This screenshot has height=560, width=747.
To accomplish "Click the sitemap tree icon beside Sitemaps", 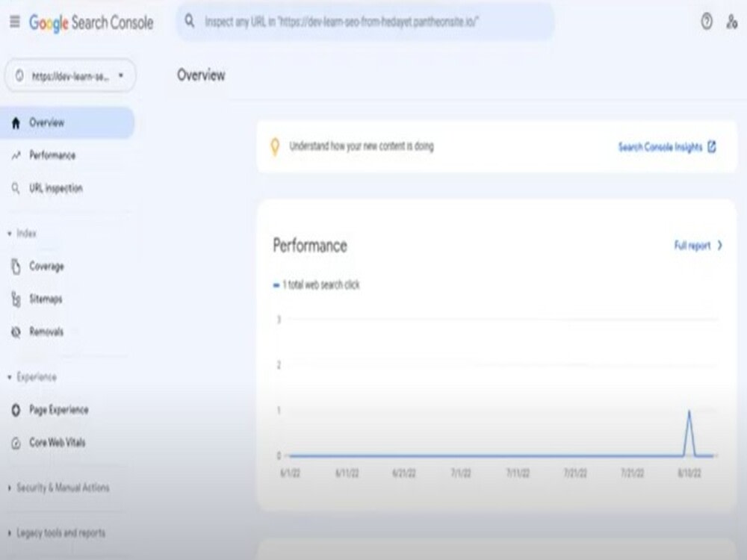I will coord(16,299).
